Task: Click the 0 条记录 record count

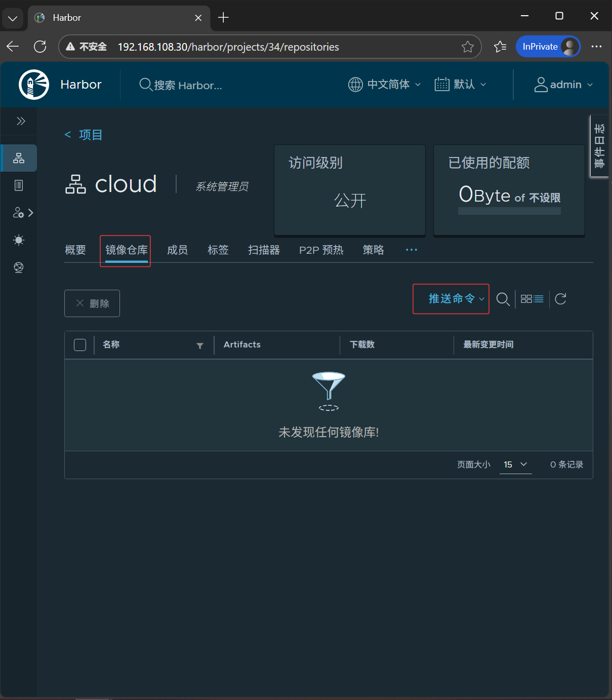Action: coord(566,464)
